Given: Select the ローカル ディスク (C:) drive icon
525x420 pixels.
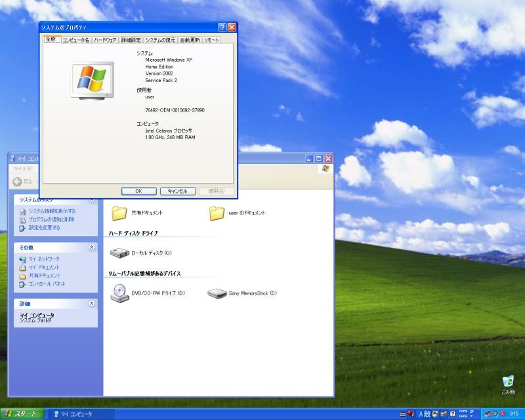Looking at the screenshot, I should (x=119, y=253).
